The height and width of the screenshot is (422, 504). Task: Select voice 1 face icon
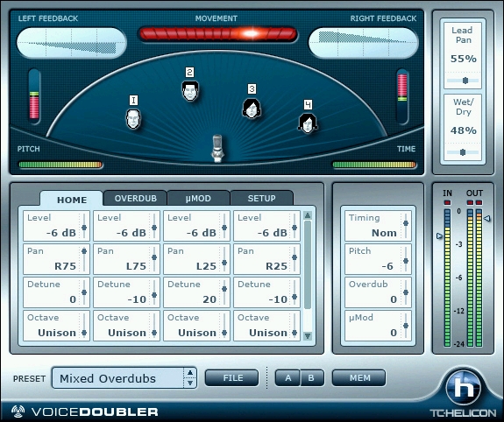133,119
